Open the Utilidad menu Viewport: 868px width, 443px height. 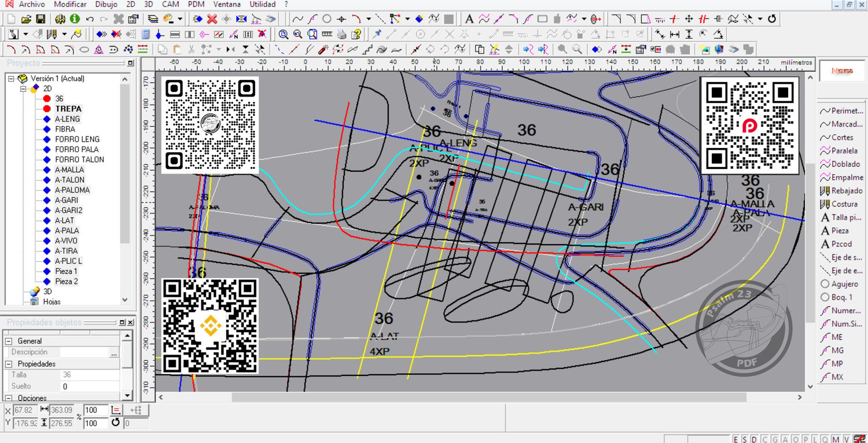click(x=263, y=5)
